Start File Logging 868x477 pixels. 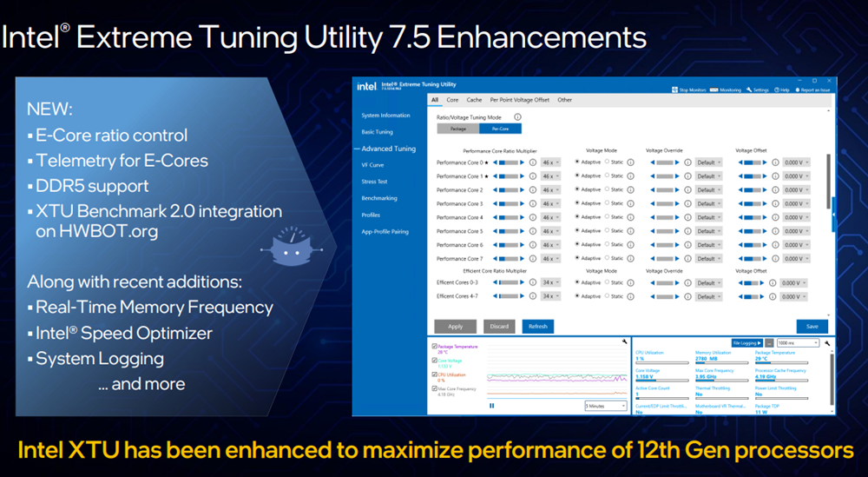[746, 343]
